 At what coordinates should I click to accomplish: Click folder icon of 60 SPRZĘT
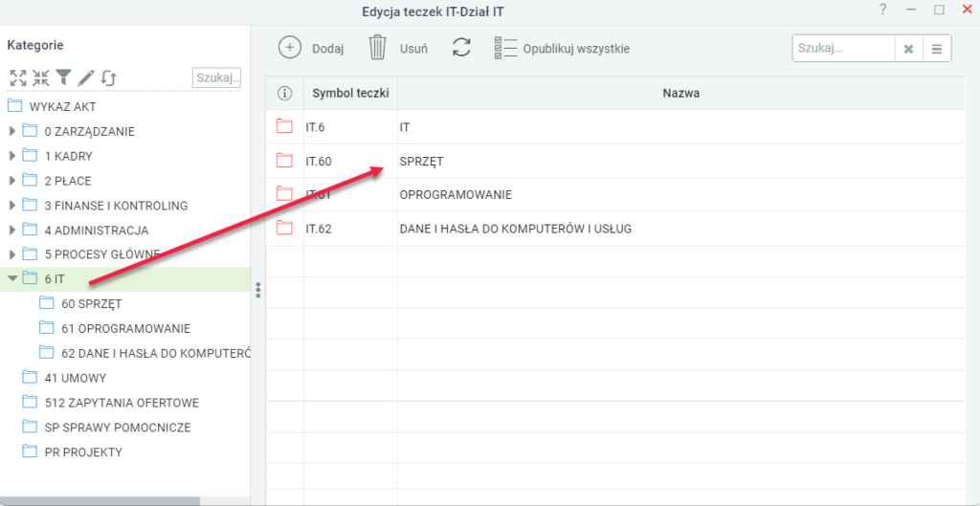47,303
